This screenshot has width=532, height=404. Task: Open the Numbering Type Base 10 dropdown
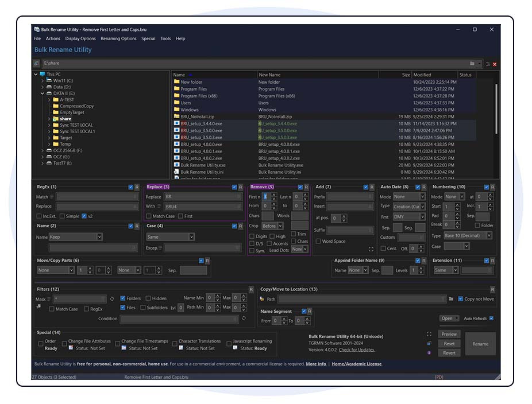pyautogui.click(x=465, y=236)
